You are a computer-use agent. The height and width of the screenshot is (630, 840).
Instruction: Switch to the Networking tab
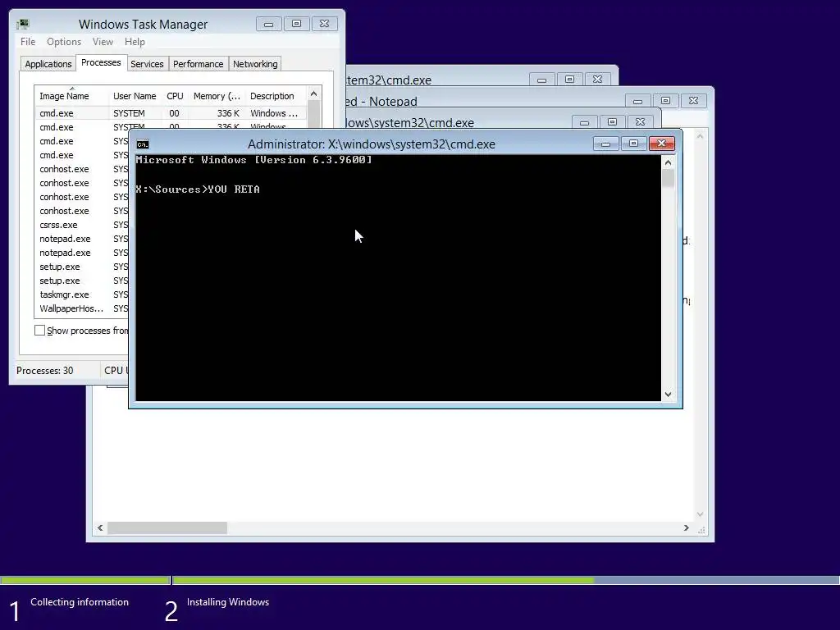(255, 64)
